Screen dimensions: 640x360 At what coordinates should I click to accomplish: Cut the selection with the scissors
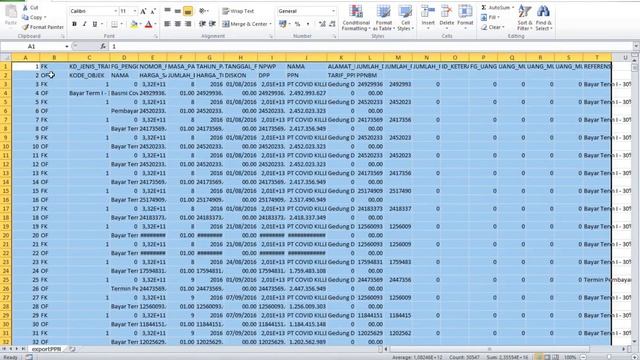(30, 8)
